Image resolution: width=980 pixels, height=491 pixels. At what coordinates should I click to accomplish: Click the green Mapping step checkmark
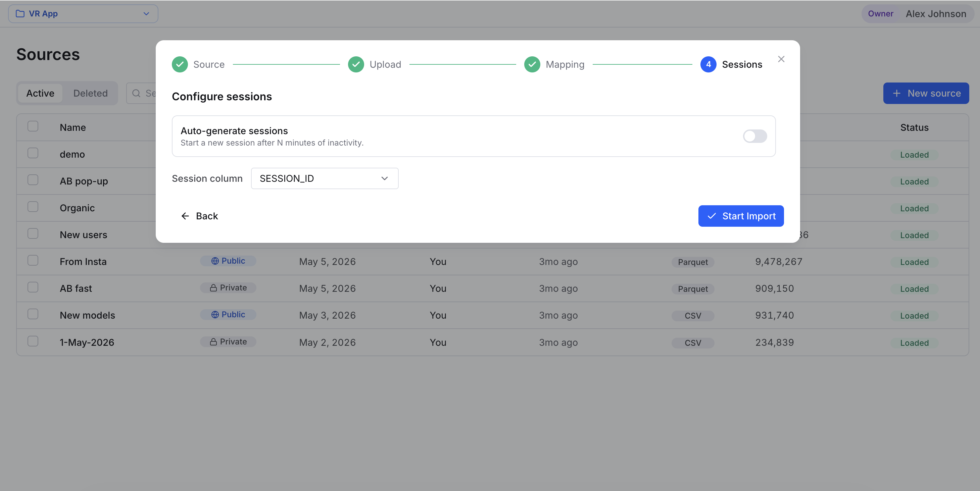coord(532,64)
